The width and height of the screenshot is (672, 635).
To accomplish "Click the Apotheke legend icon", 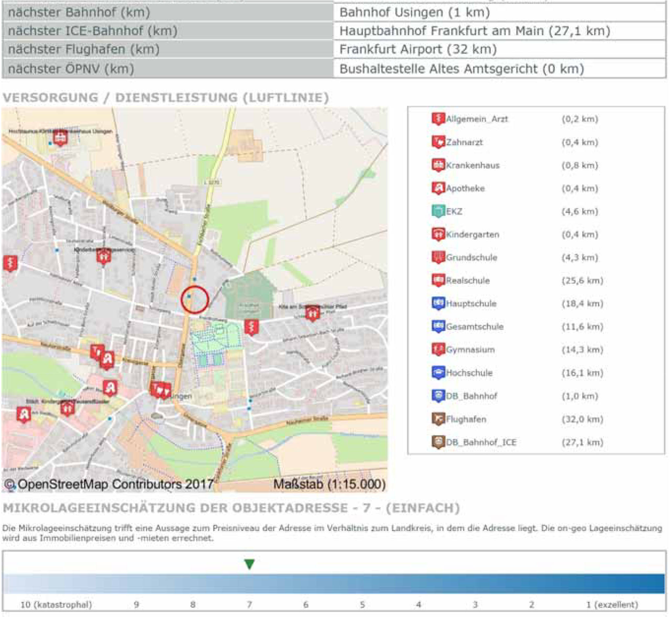I will [x=438, y=188].
